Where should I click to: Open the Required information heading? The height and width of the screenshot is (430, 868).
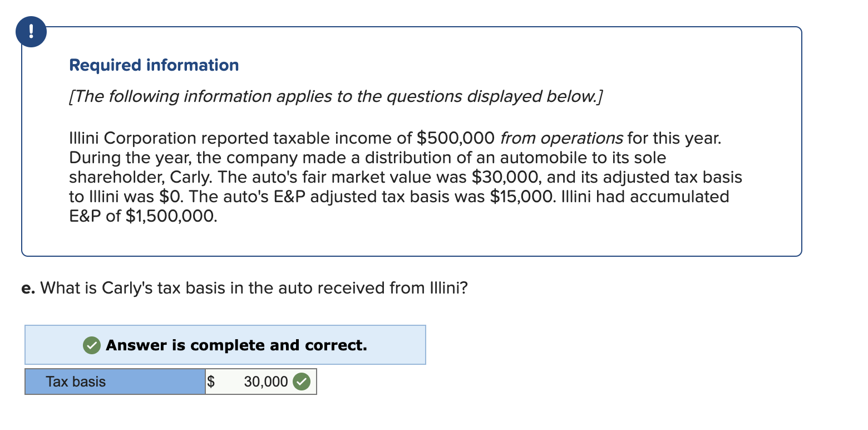154,65
